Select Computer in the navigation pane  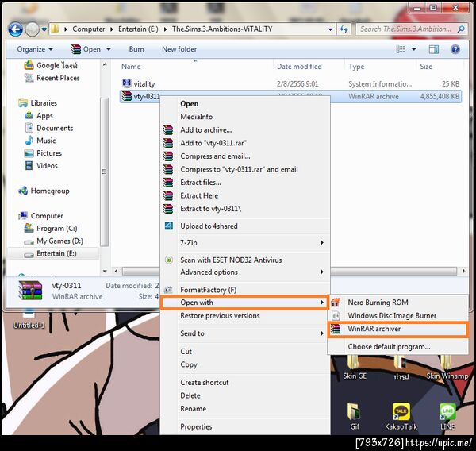(x=40, y=216)
